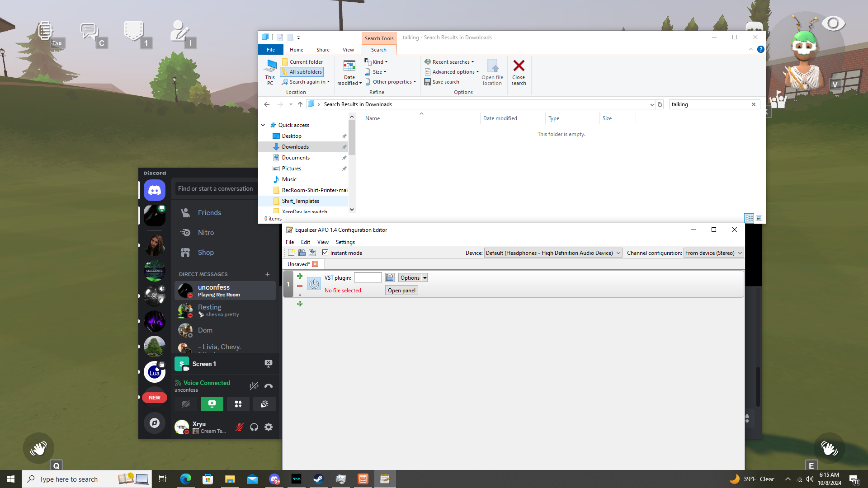Expand the Options dropdown arrow
The height and width of the screenshot is (488, 868).
point(425,278)
